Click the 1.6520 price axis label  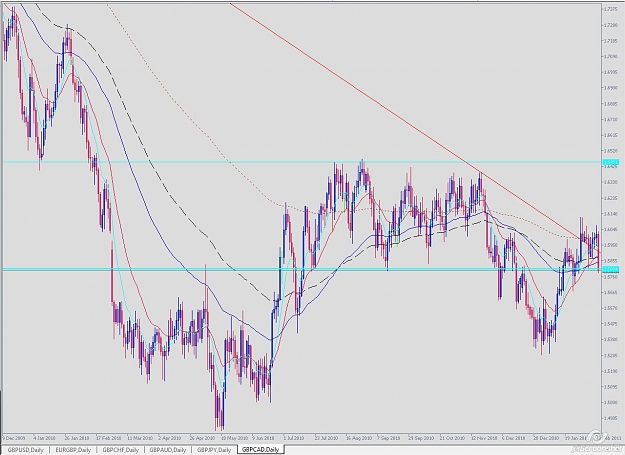pyautogui.click(x=610, y=151)
